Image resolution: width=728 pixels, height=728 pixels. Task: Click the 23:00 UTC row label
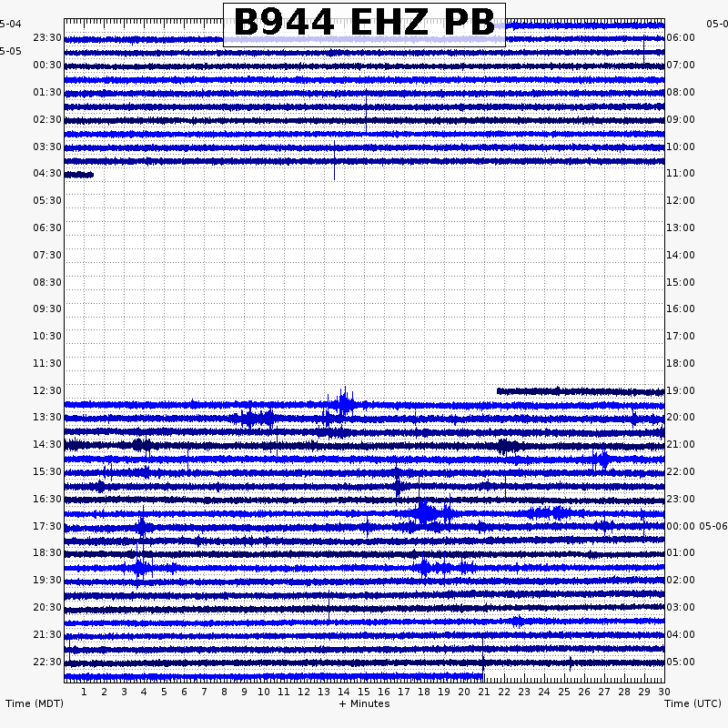pos(681,499)
